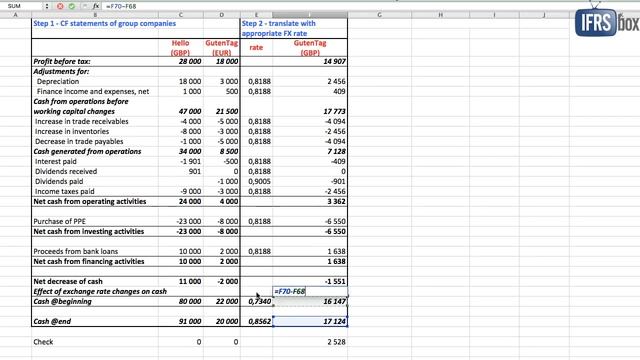The image size is (640, 360).
Task: Select column J header
Action: point(544,15)
